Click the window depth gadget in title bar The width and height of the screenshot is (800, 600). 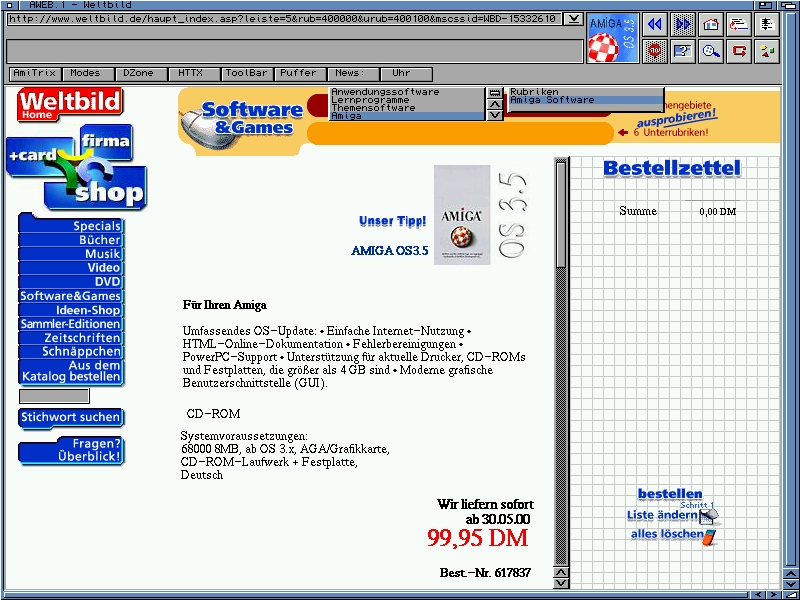(789, 5)
